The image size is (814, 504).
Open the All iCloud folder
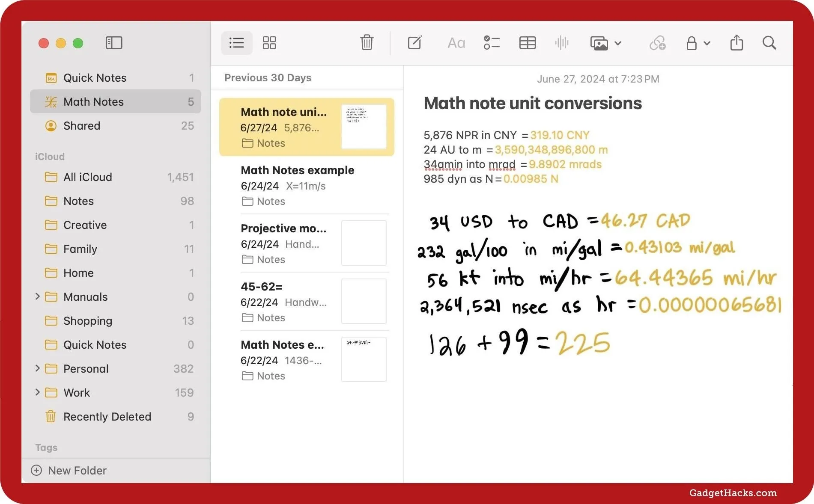116,177
